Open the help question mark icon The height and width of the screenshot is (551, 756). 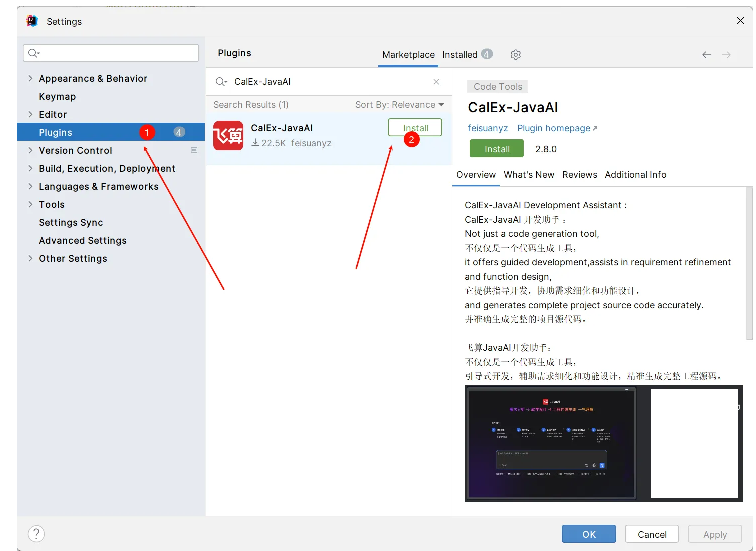pos(36,534)
